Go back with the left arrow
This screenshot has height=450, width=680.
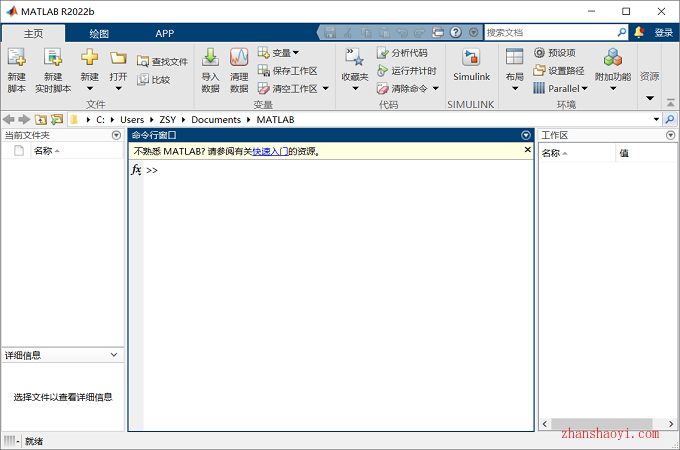tap(9, 119)
